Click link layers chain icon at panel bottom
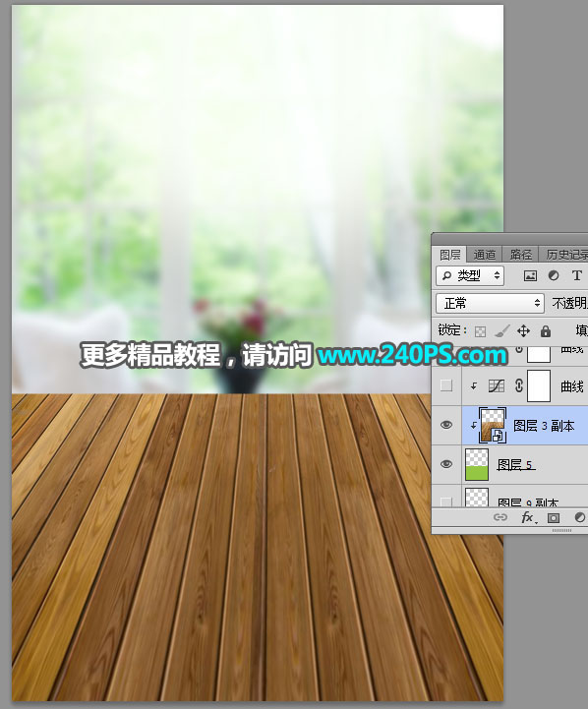This screenshot has height=709, width=588. [x=500, y=517]
